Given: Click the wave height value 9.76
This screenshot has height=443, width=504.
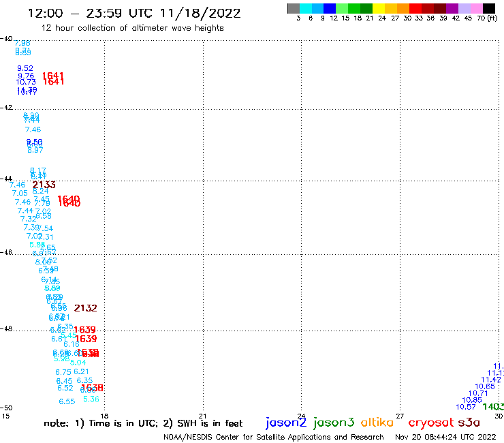Looking at the screenshot, I should (26, 76).
